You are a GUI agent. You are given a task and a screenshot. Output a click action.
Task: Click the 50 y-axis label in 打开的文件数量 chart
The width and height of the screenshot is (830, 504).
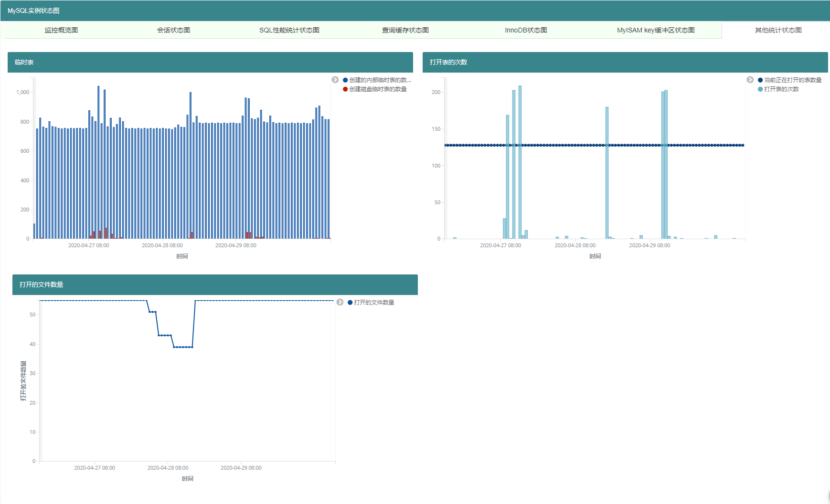click(32, 315)
